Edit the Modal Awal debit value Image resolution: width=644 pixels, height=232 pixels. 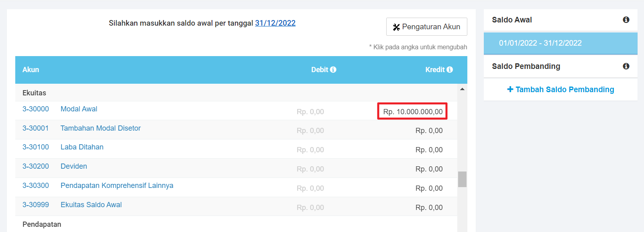tap(310, 112)
